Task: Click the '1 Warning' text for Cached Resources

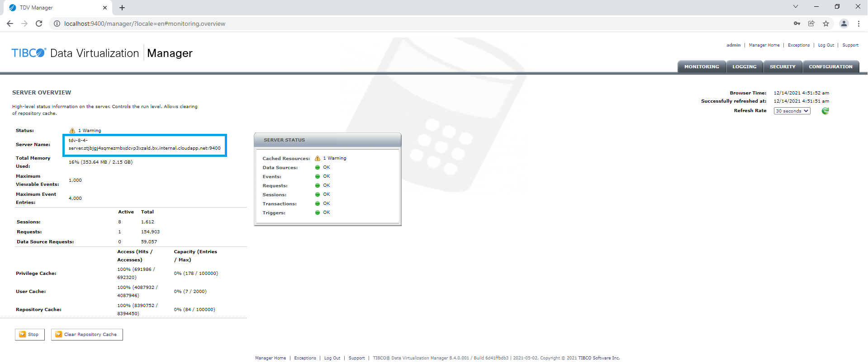Action: (x=335, y=158)
